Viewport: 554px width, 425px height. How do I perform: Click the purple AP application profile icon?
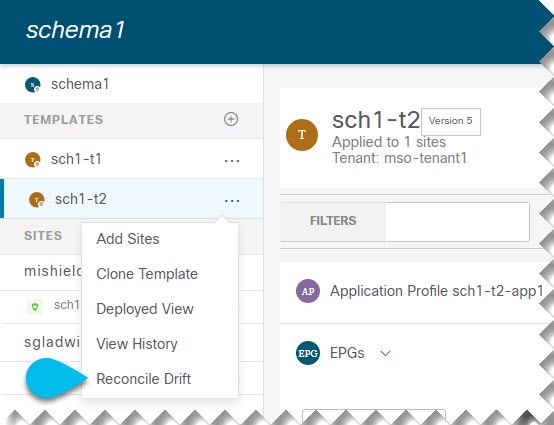click(x=308, y=291)
